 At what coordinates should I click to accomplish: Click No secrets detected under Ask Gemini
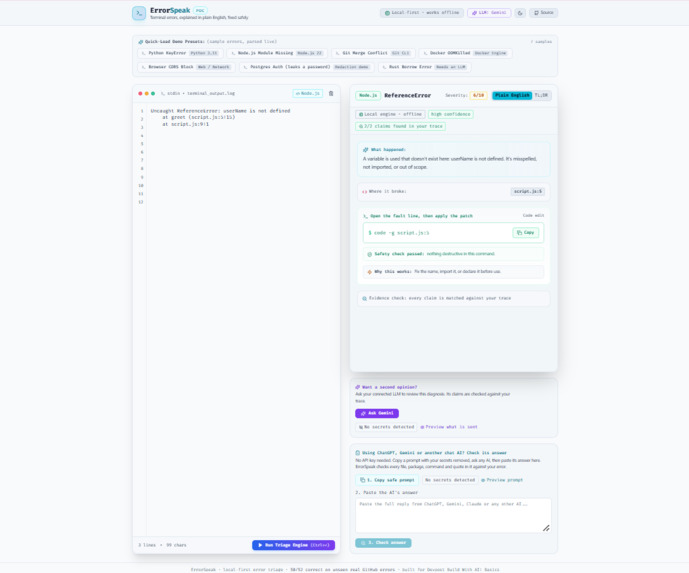click(x=386, y=427)
